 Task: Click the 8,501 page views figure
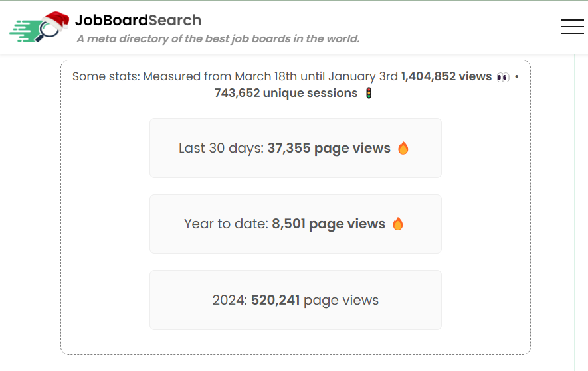(x=328, y=224)
